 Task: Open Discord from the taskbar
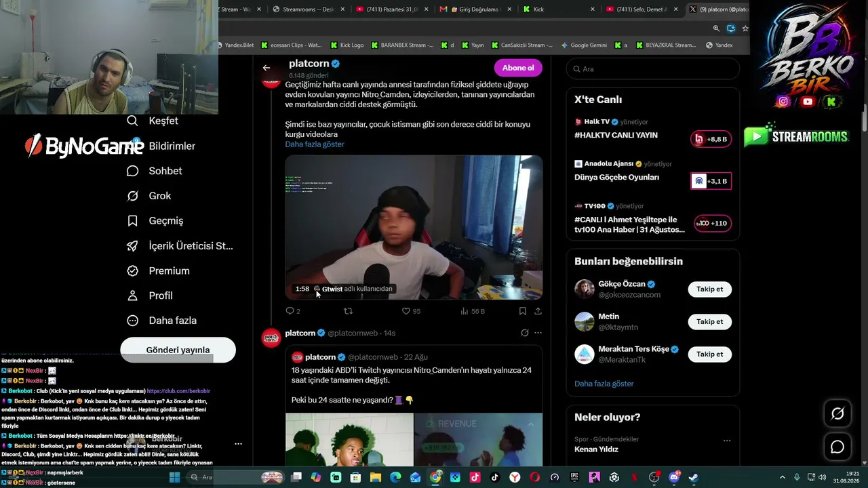coord(673,477)
